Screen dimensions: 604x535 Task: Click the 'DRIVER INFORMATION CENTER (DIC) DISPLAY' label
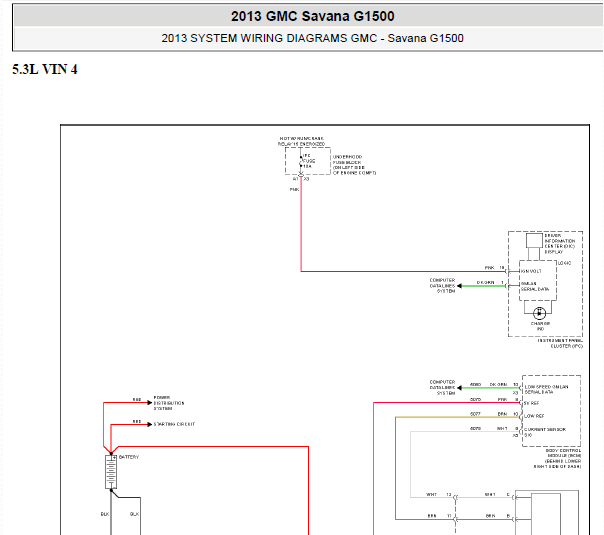click(560, 243)
